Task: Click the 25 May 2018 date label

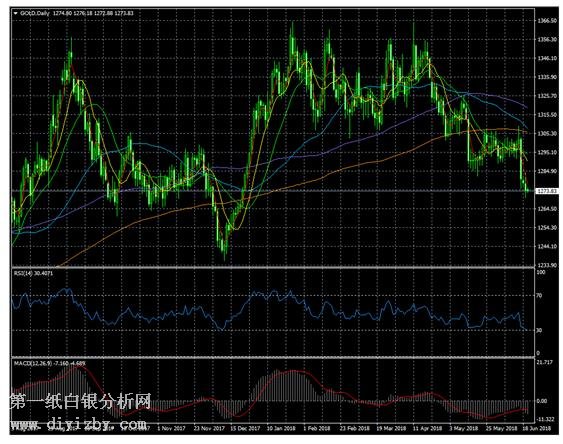Action: (501, 428)
